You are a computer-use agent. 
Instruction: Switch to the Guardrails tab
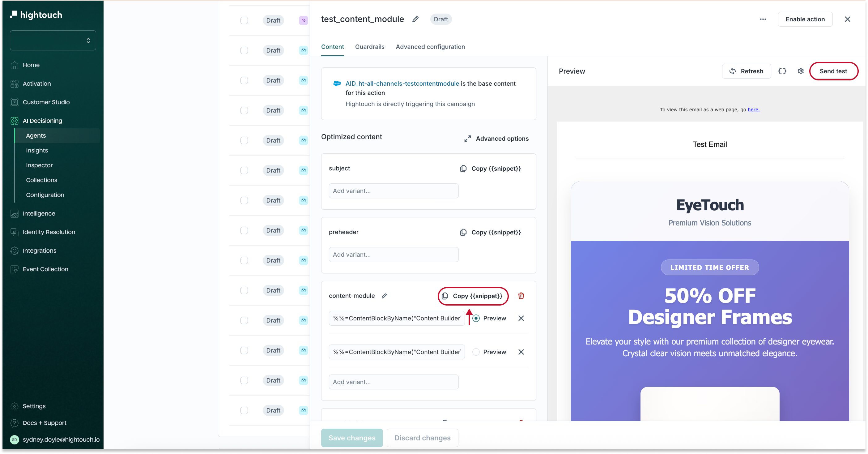tap(369, 47)
